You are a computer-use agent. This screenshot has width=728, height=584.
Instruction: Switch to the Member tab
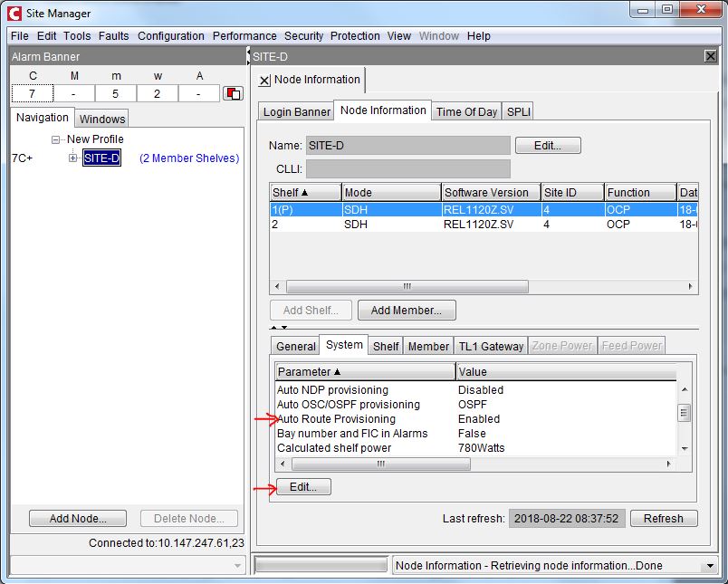(428, 346)
